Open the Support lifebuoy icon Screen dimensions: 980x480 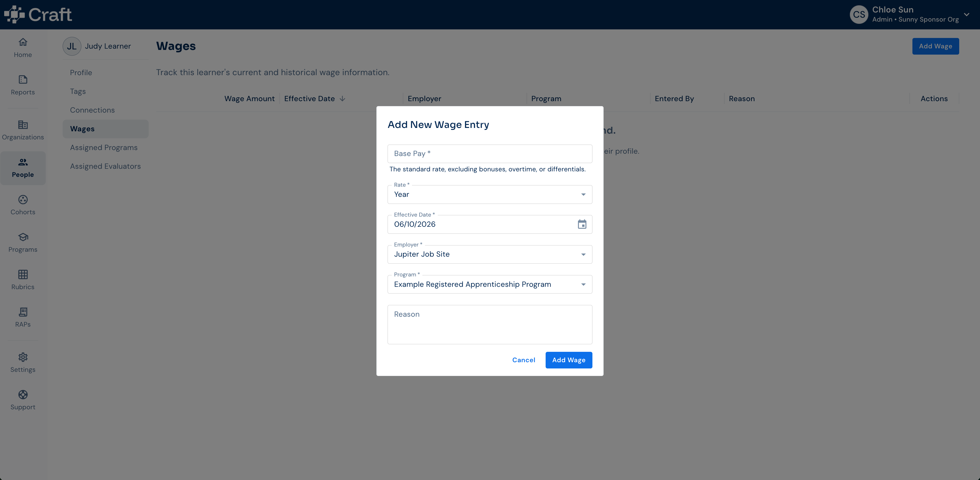click(23, 394)
